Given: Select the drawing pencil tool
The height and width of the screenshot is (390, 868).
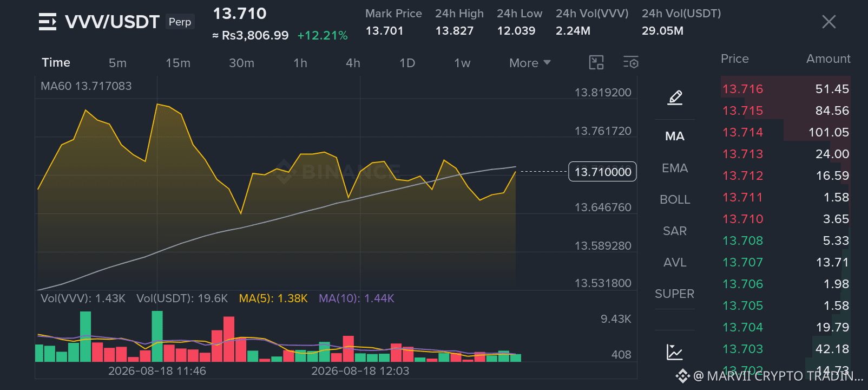Looking at the screenshot, I should 675,97.
